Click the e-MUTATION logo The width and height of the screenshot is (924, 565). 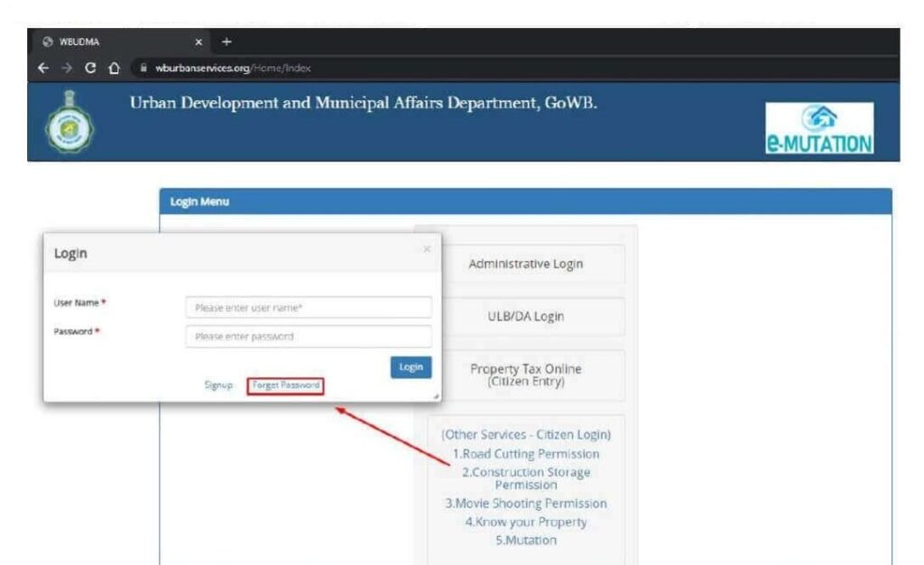[819, 128]
